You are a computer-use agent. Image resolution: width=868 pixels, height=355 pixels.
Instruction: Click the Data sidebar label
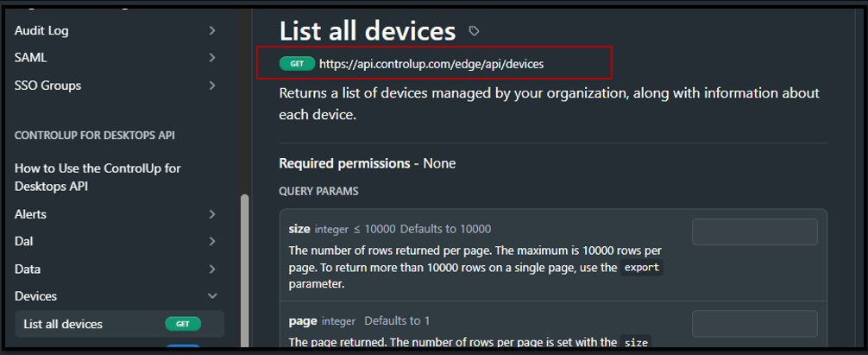[x=27, y=269]
